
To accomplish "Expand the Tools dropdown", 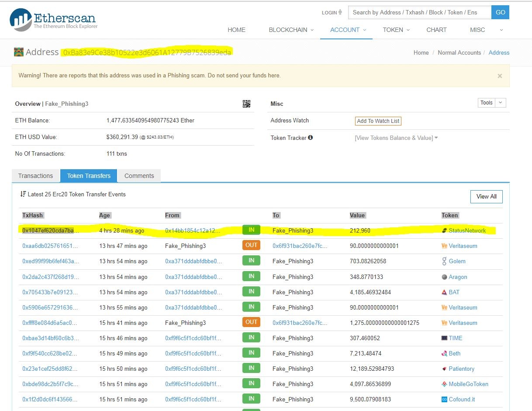I will point(492,103).
